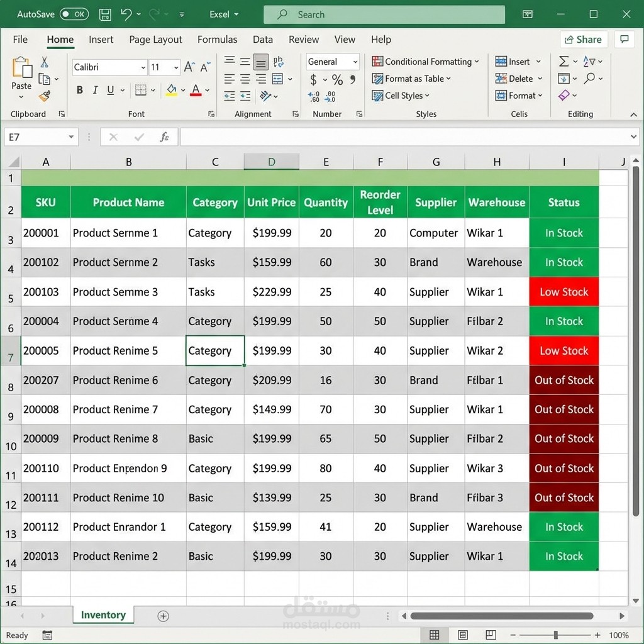This screenshot has height=644, width=644.
Task: Switch to Page Layout view in status bar
Action: click(x=462, y=635)
